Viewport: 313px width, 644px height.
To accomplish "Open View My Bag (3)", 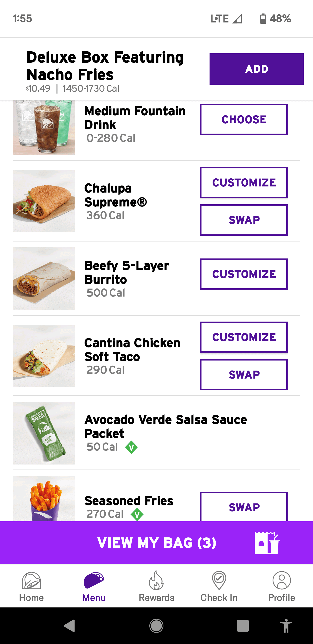I will pyautogui.click(x=156, y=543).
